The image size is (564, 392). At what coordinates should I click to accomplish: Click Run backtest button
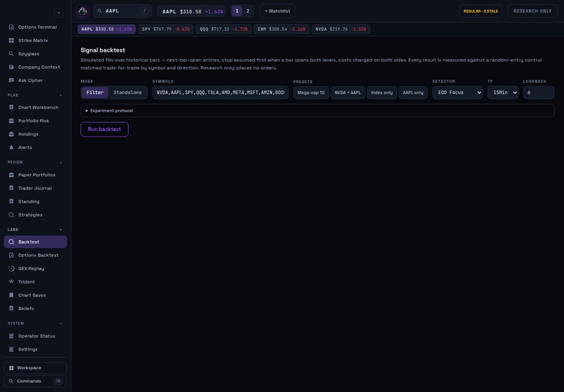click(104, 129)
